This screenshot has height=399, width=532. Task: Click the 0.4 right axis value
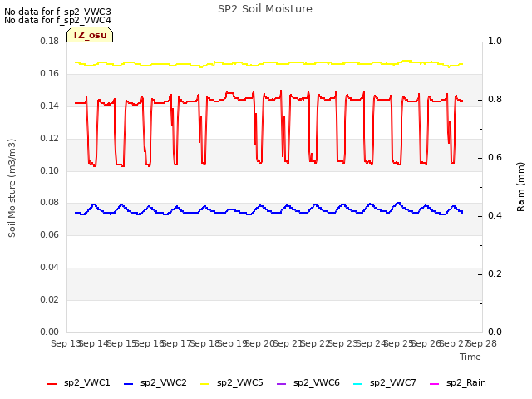tap(495, 216)
